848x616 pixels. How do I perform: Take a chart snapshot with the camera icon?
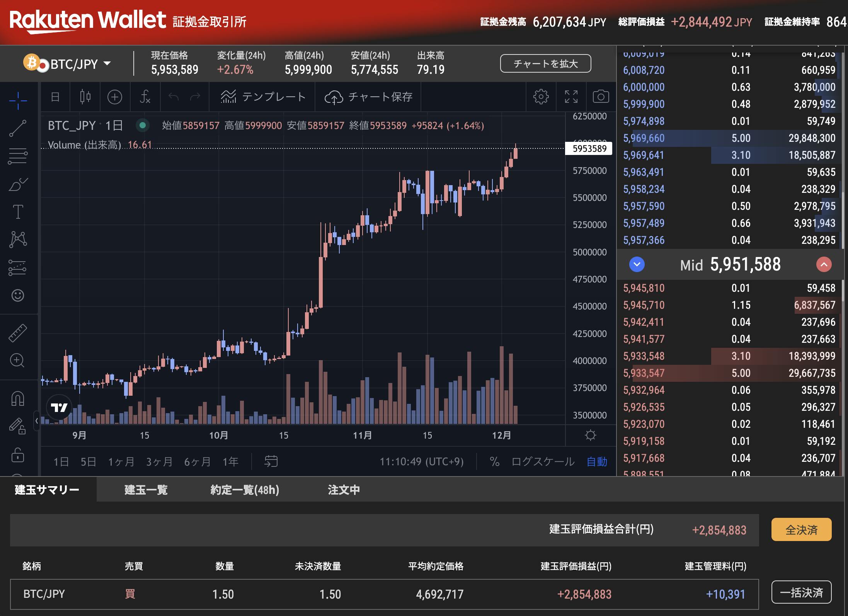600,97
